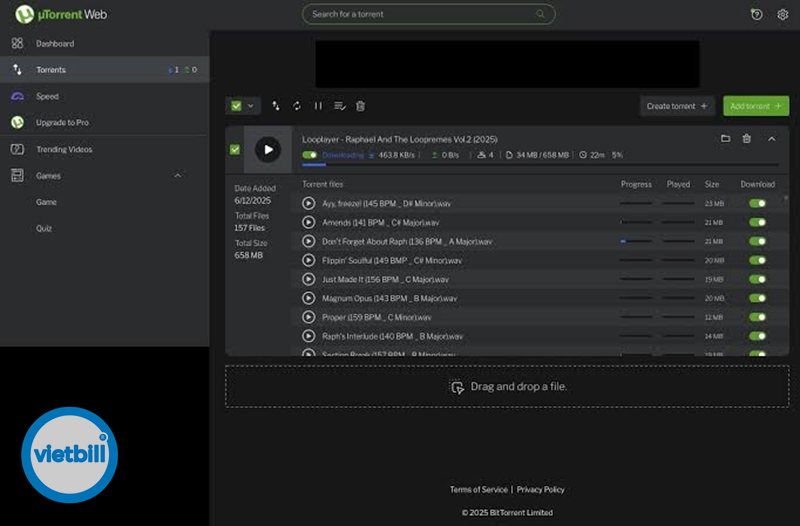Disable download for Amends file

[x=757, y=222]
